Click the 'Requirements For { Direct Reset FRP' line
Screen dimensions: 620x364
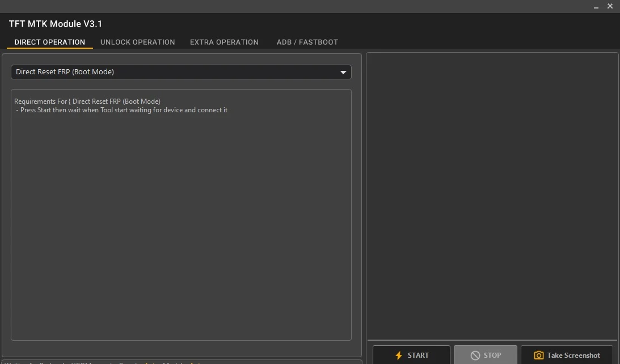(x=87, y=101)
